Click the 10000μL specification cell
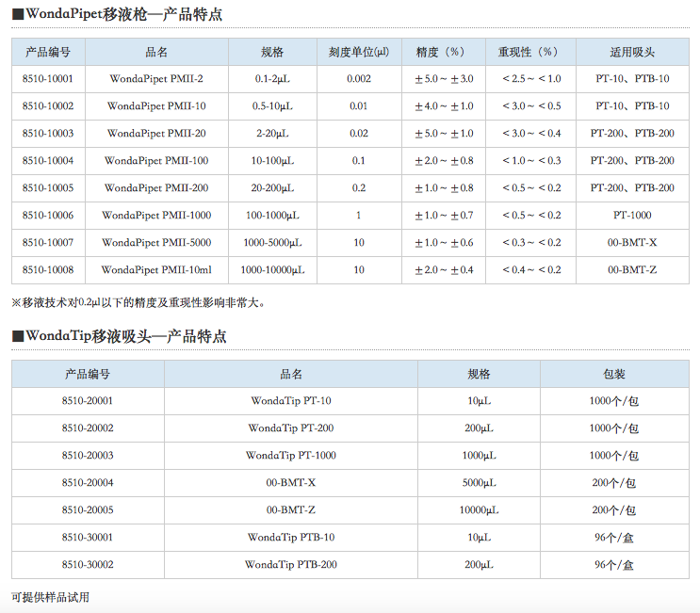 [479, 510]
